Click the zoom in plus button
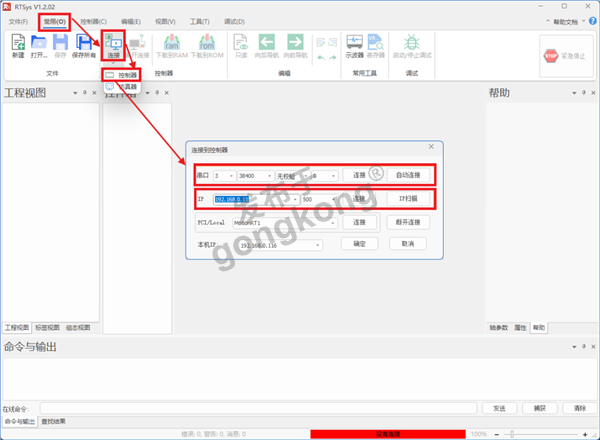Viewport: 600px width, 440px height. [585, 434]
